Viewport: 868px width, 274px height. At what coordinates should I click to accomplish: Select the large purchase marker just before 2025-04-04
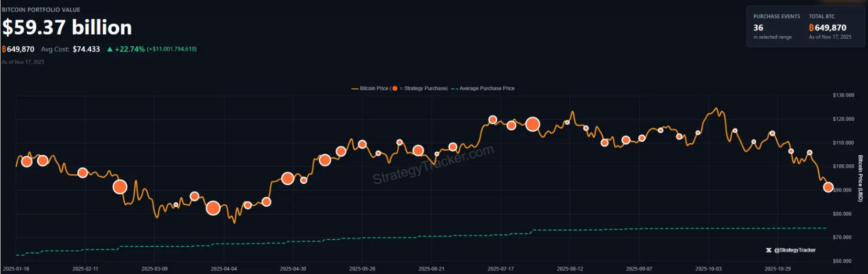[x=213, y=208]
